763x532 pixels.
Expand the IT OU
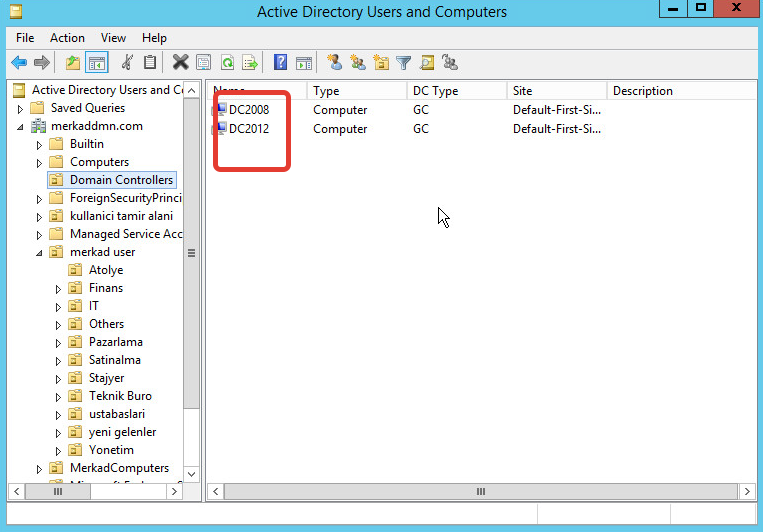coord(58,307)
